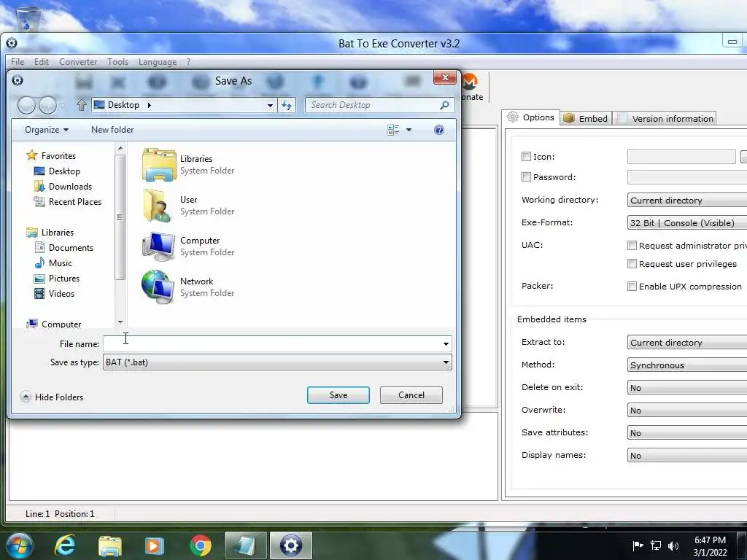Open the Exe-Format dropdown
The height and width of the screenshot is (560, 747).
pos(687,223)
